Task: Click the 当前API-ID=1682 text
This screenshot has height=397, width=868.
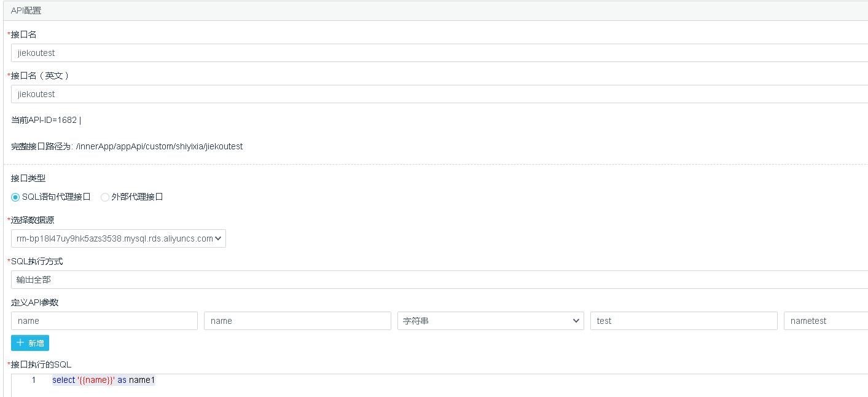Action: 44,120
